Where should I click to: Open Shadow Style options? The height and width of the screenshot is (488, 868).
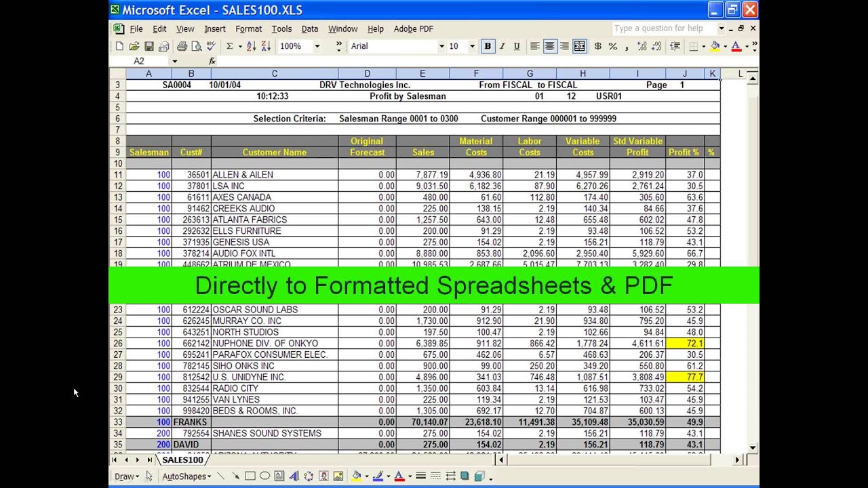pyautogui.click(x=465, y=476)
